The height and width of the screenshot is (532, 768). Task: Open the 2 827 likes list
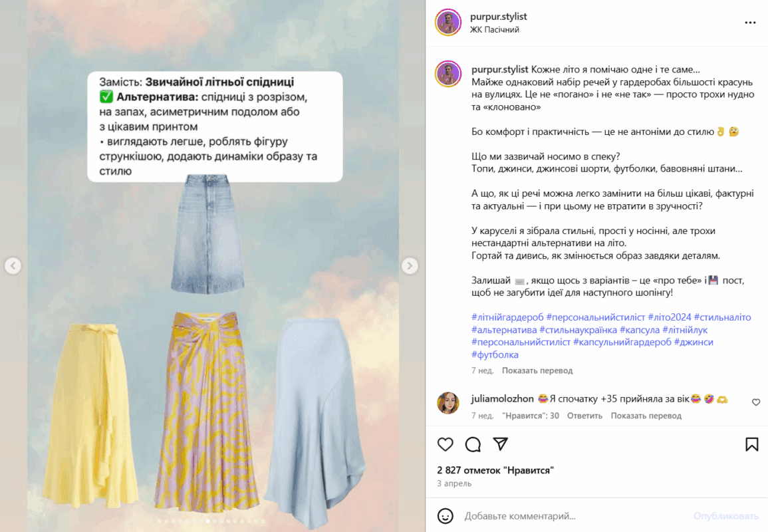click(495, 470)
